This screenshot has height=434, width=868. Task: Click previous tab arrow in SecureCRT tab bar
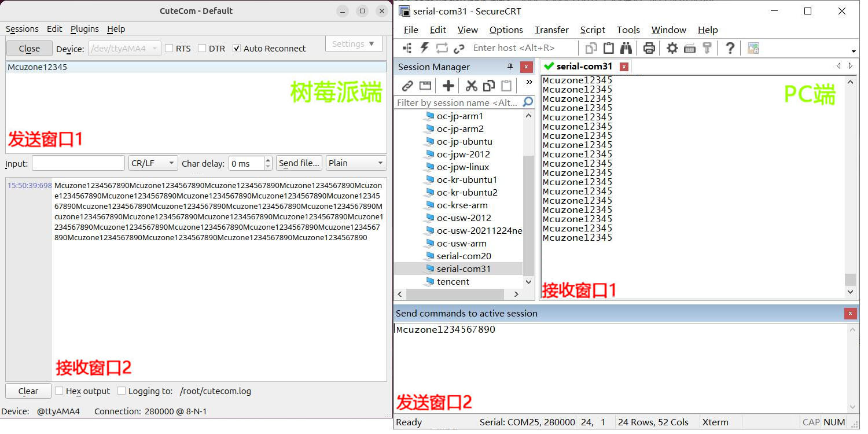tap(838, 66)
